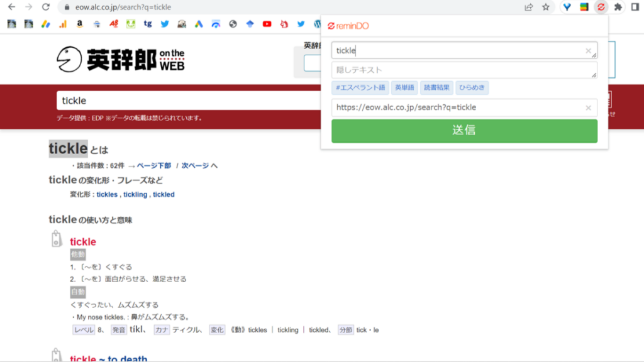The width and height of the screenshot is (644, 362).
Task: Click the 英辞郎 on the WEB logo
Action: click(121, 60)
